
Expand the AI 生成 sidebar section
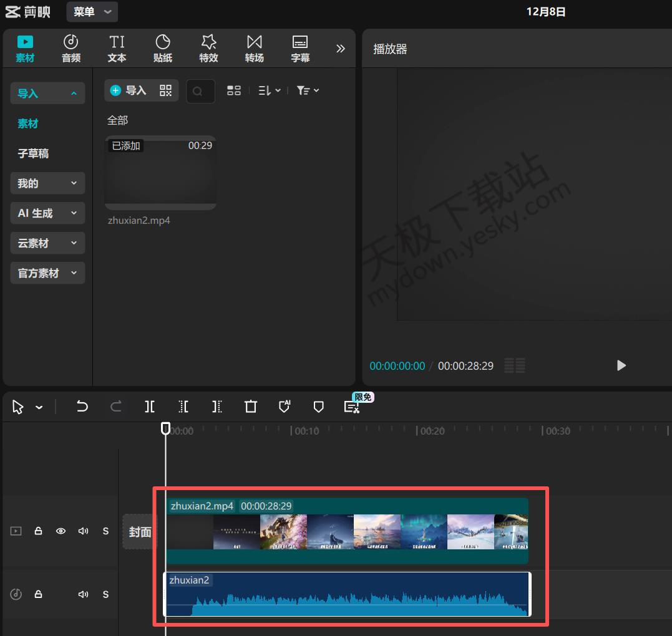(47, 213)
